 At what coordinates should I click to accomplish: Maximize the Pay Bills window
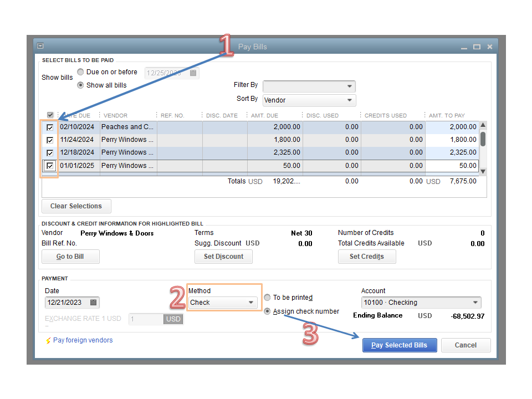[477, 47]
